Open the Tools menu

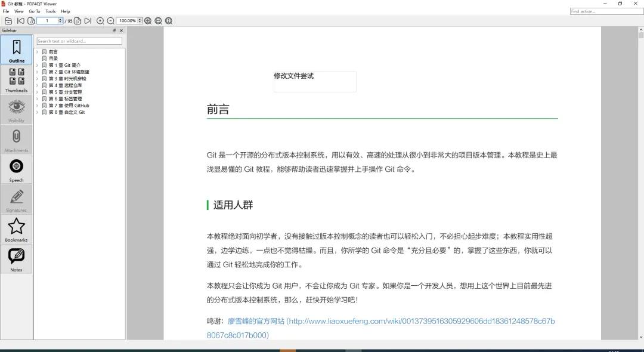tap(50, 11)
